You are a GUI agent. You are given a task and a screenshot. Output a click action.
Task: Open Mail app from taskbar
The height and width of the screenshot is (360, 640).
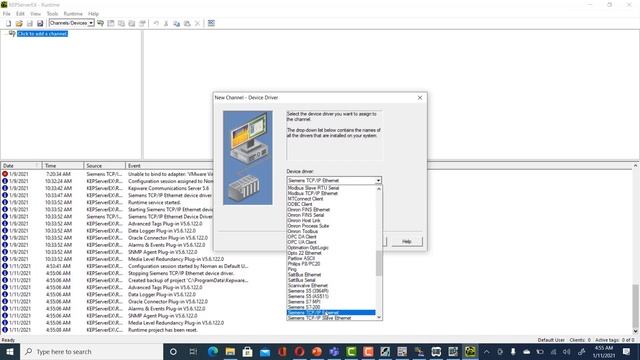[x=265, y=351]
